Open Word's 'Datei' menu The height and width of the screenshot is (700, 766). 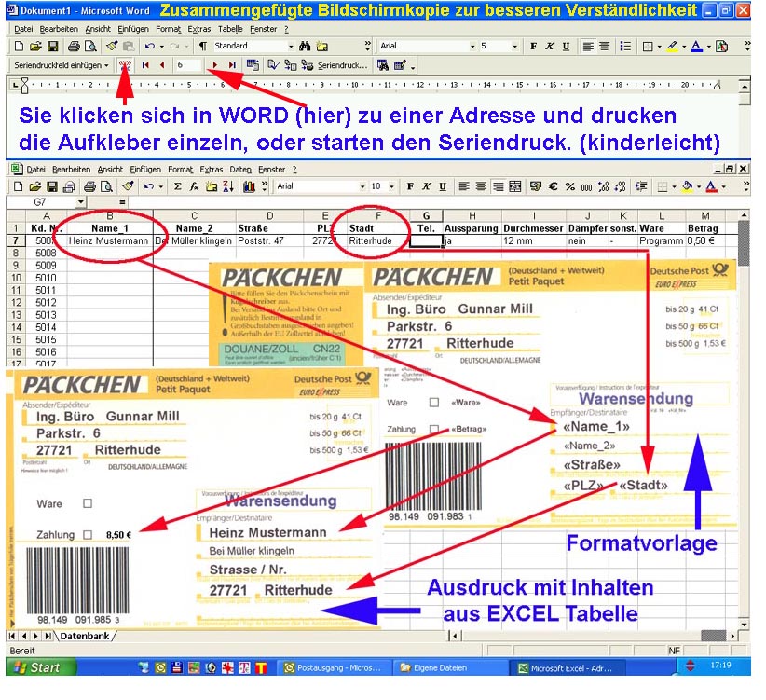pos(23,29)
